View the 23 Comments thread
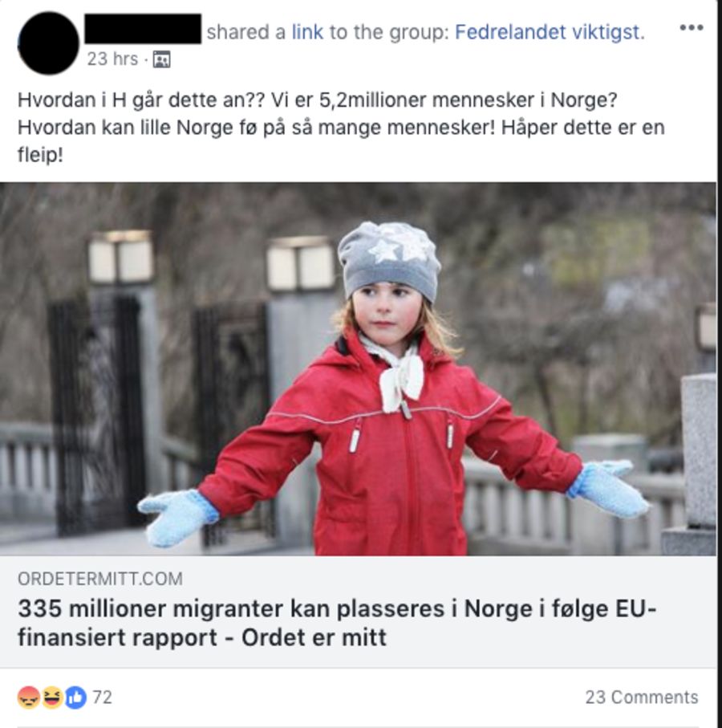Screen dimensions: 722x728 (x=641, y=697)
